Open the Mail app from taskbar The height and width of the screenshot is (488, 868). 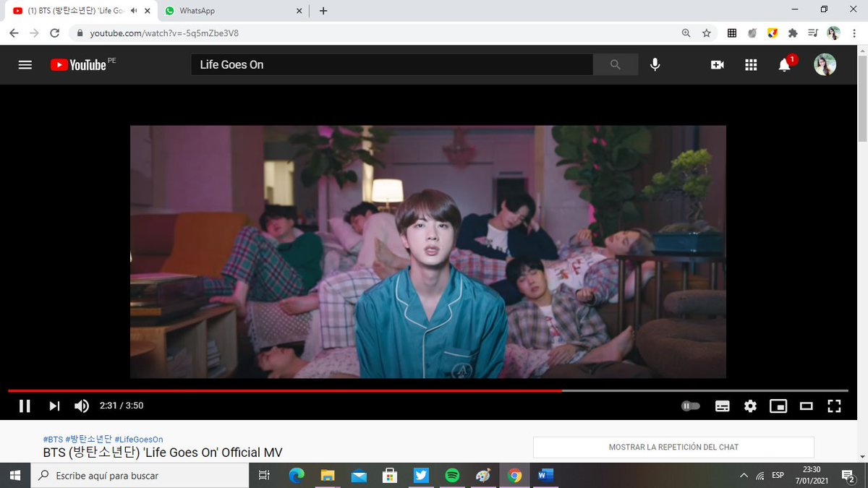click(359, 475)
